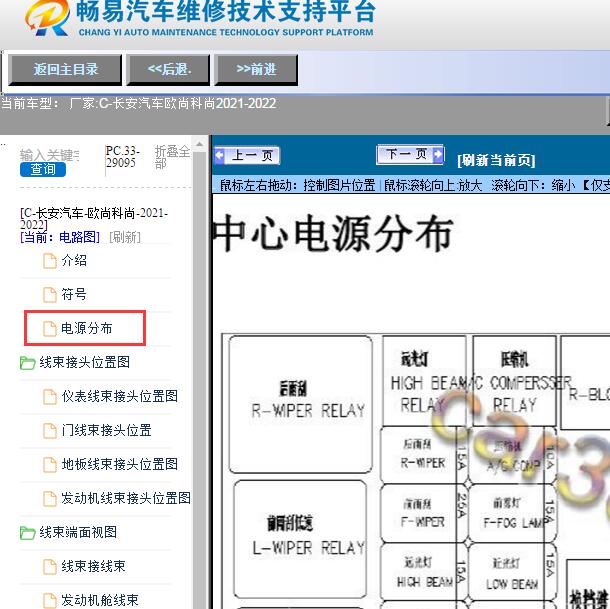Click the 当前车型 vehicle model text
610x609 pixels.
(x=138, y=104)
